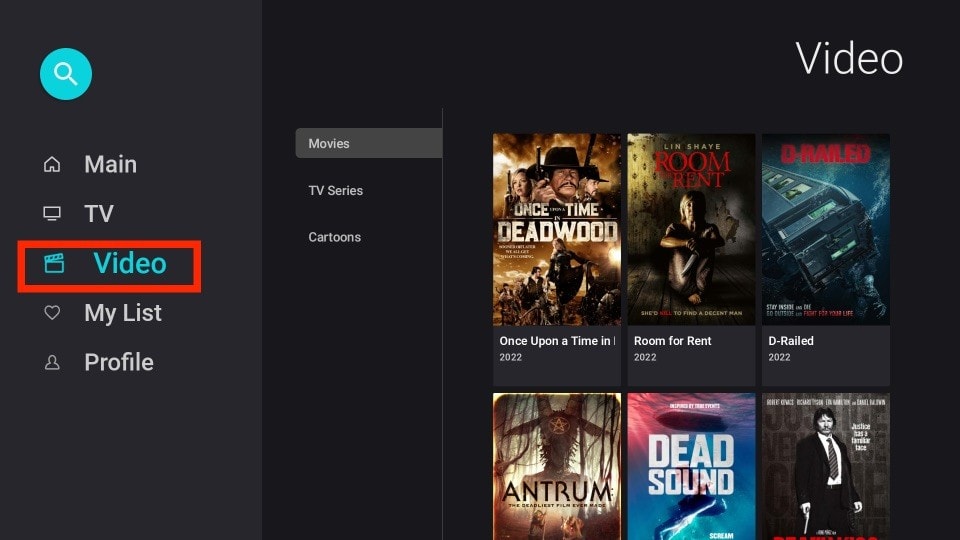Open the search magnifier button

tap(66, 74)
